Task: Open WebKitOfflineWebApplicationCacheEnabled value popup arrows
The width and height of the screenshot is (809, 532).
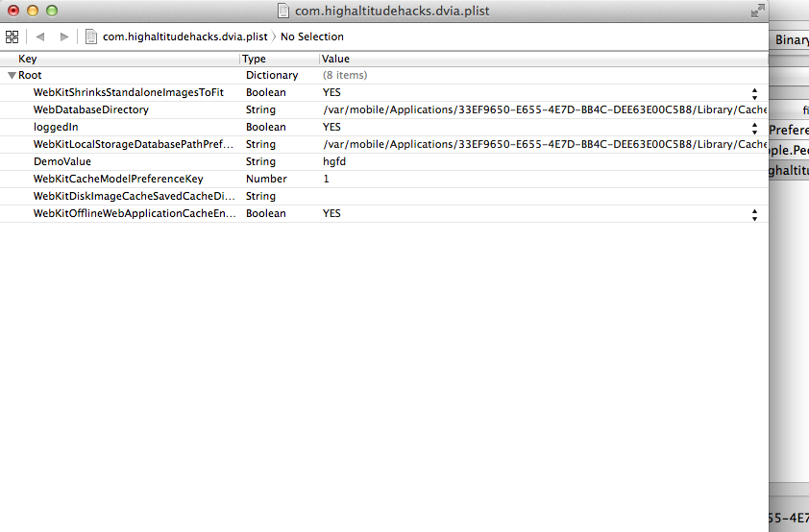Action: [754, 213]
